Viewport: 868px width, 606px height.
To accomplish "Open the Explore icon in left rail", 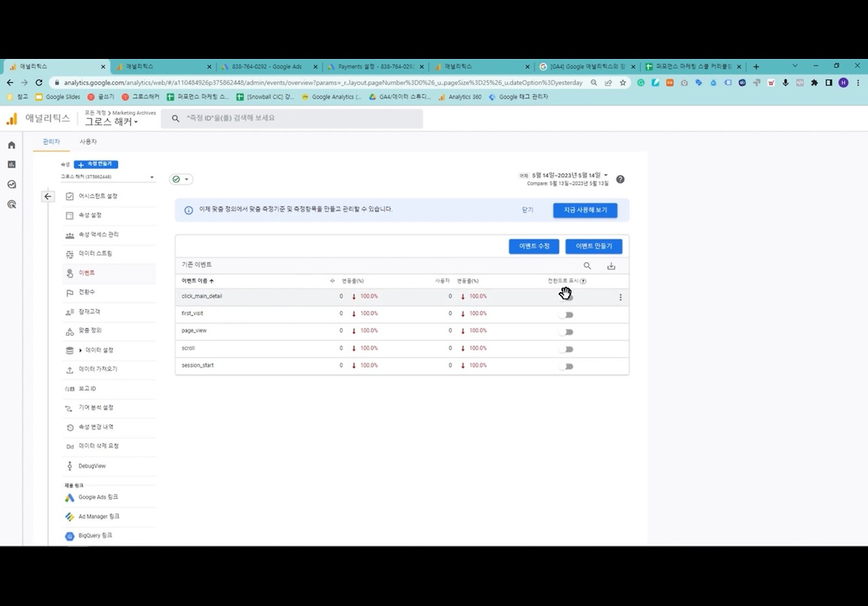I will (x=12, y=184).
